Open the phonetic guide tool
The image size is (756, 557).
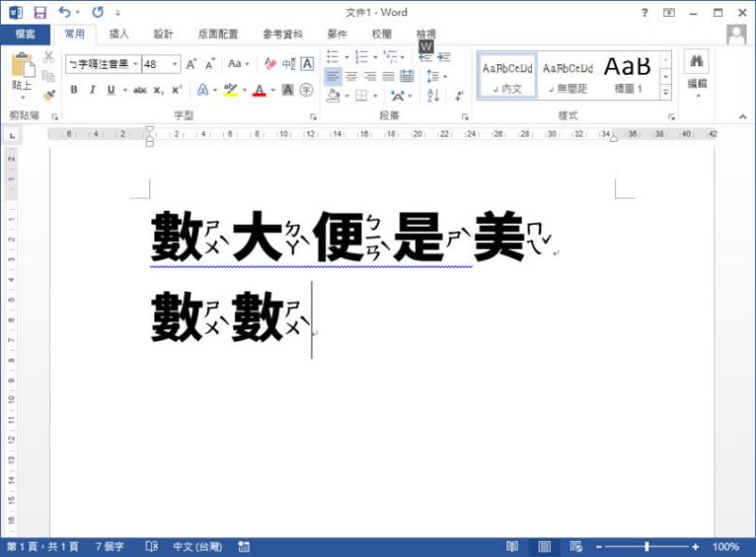(x=289, y=63)
